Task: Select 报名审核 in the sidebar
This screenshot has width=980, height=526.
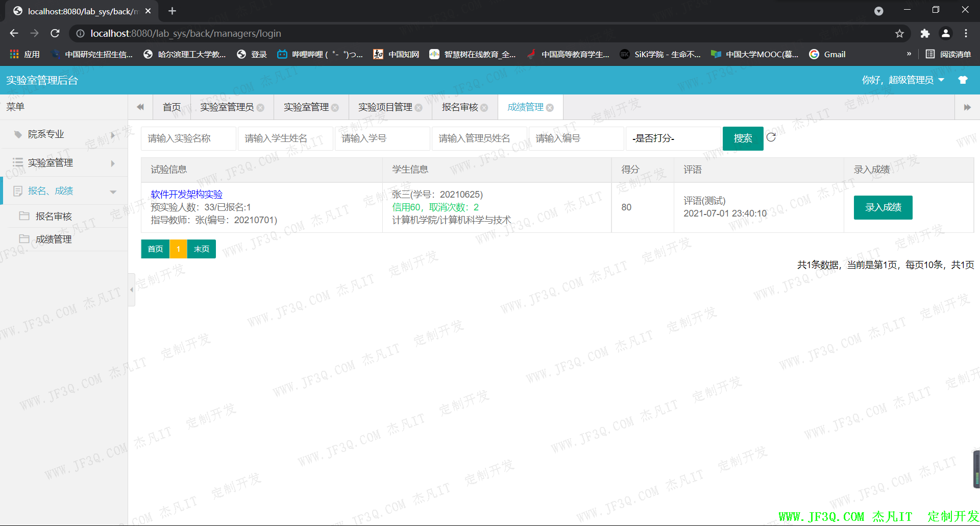Action: click(54, 217)
